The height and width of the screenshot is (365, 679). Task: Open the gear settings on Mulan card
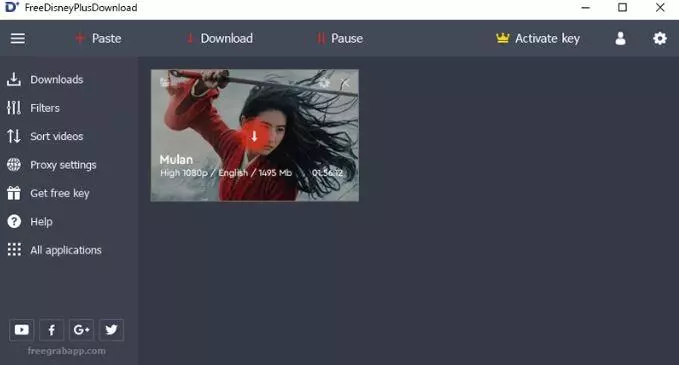click(324, 83)
